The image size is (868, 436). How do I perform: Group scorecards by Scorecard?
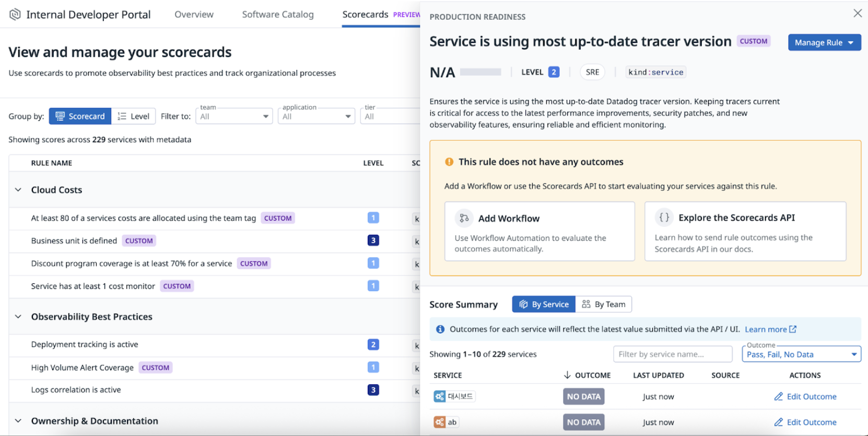80,116
